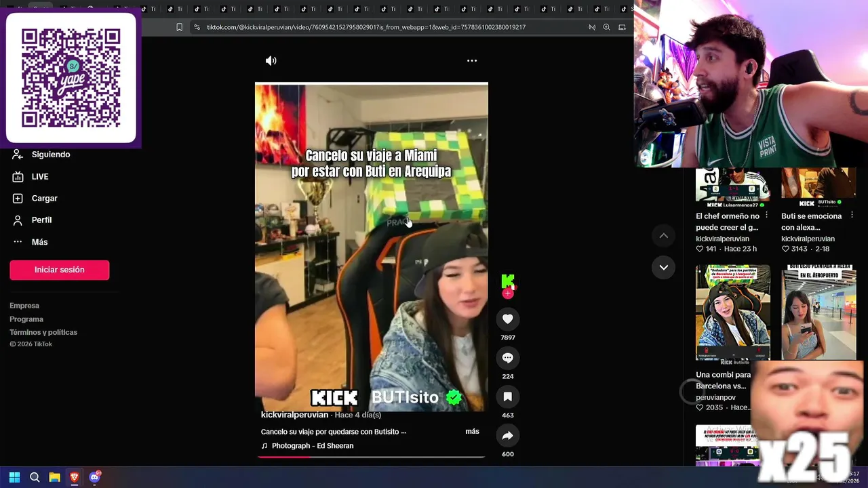The height and width of the screenshot is (488, 868).
Task: Seek on the red video progress bar
Action: tap(371, 457)
